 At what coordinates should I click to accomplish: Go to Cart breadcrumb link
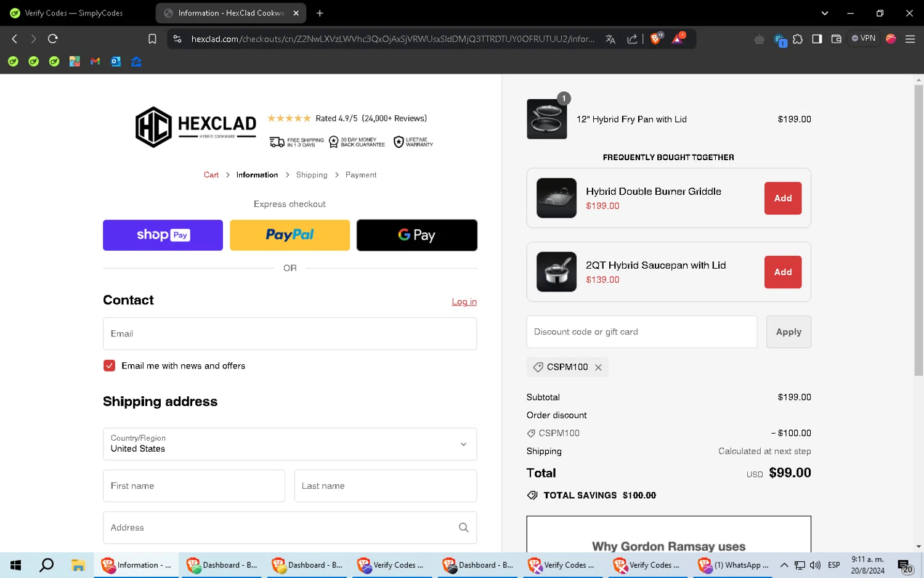[211, 175]
